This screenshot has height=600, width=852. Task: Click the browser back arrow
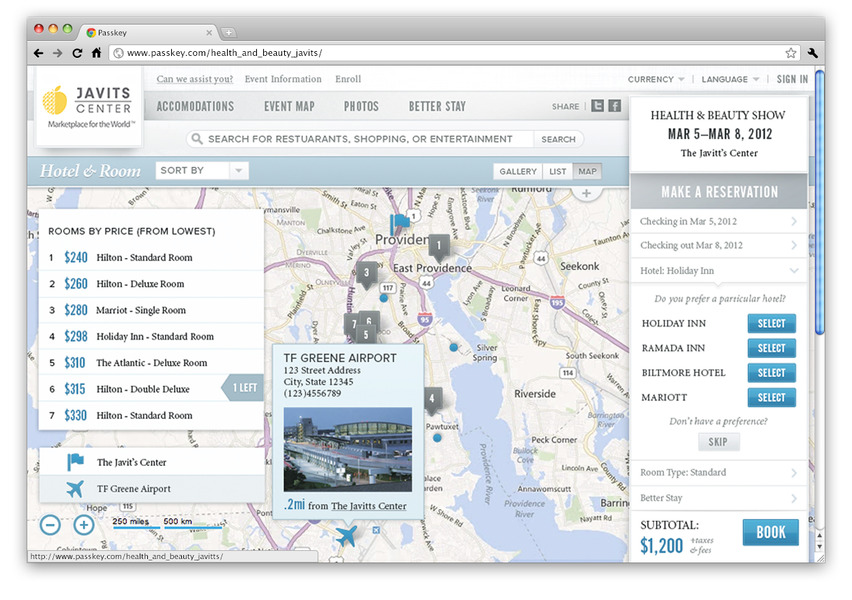tap(39, 53)
